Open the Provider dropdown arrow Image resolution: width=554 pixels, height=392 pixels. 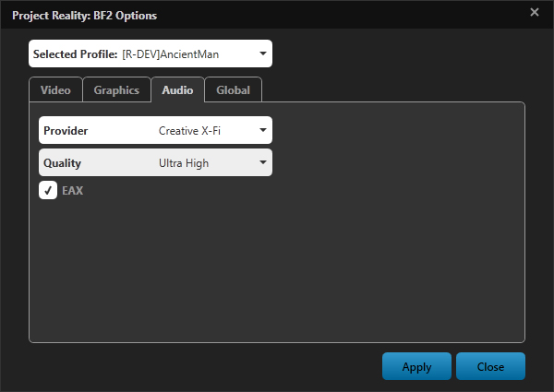click(x=262, y=131)
